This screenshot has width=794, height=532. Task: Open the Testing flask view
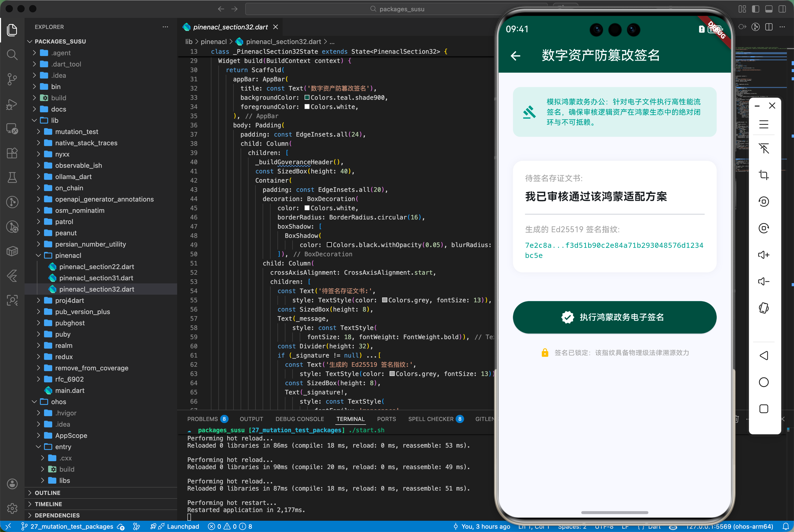pyautogui.click(x=12, y=178)
